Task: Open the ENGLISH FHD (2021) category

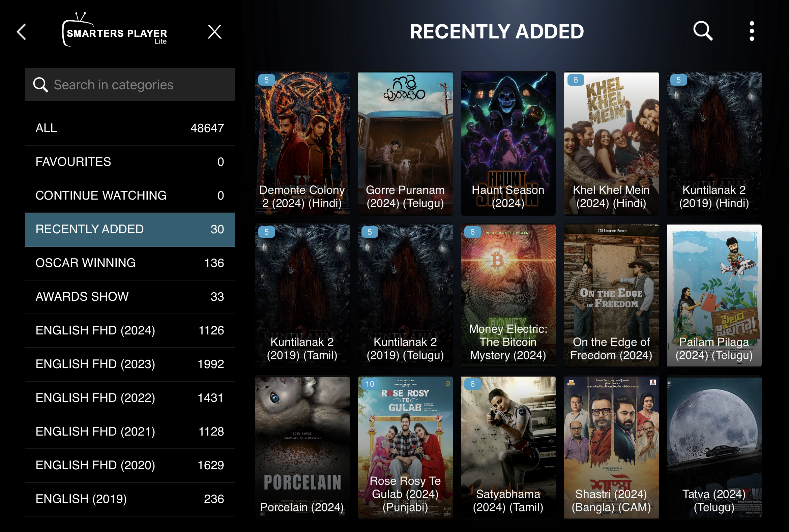Action: pos(129,432)
